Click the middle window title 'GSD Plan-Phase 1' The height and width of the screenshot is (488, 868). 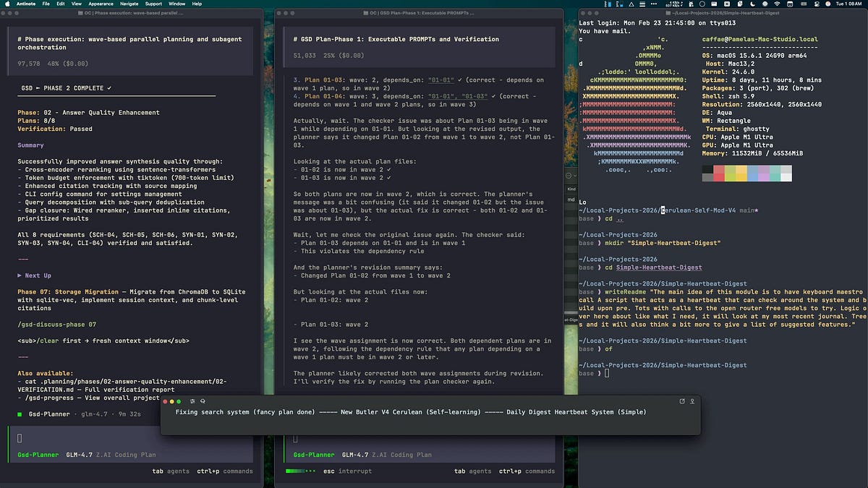420,13
